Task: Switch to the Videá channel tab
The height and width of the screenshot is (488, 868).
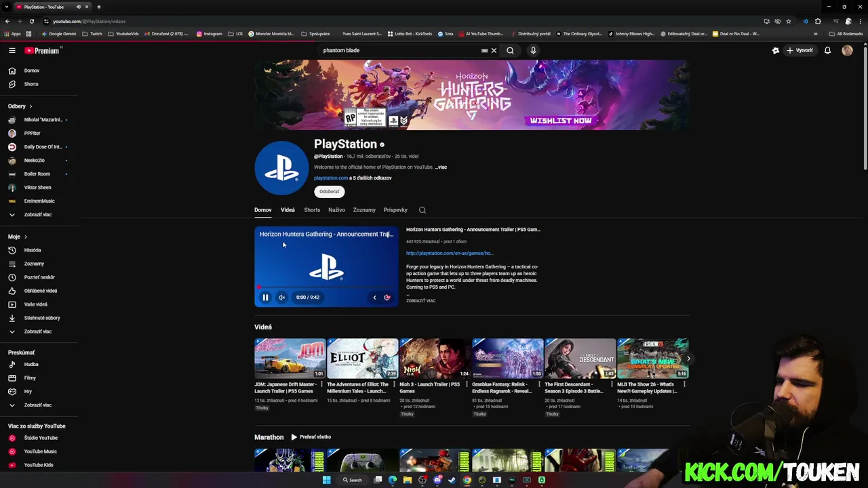Action: coord(288,210)
